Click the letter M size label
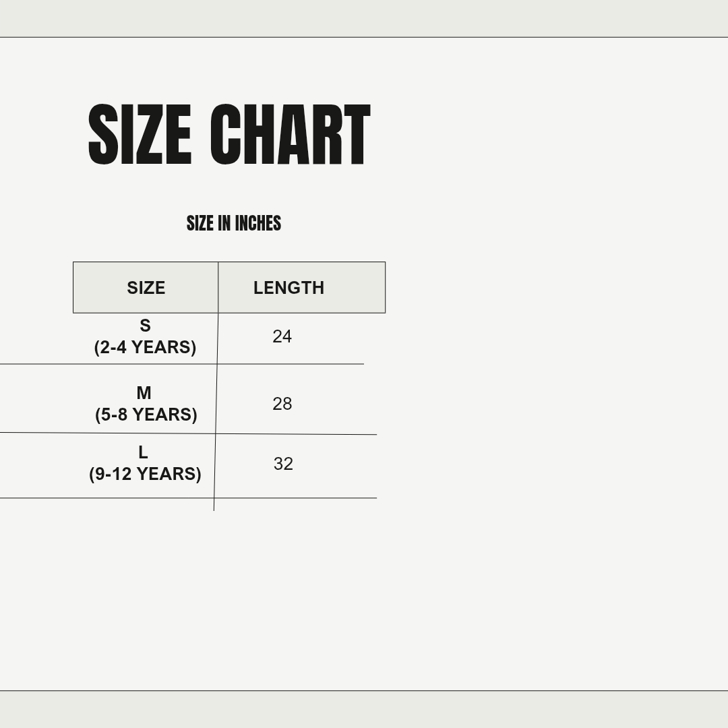The width and height of the screenshot is (728, 728). tap(144, 393)
